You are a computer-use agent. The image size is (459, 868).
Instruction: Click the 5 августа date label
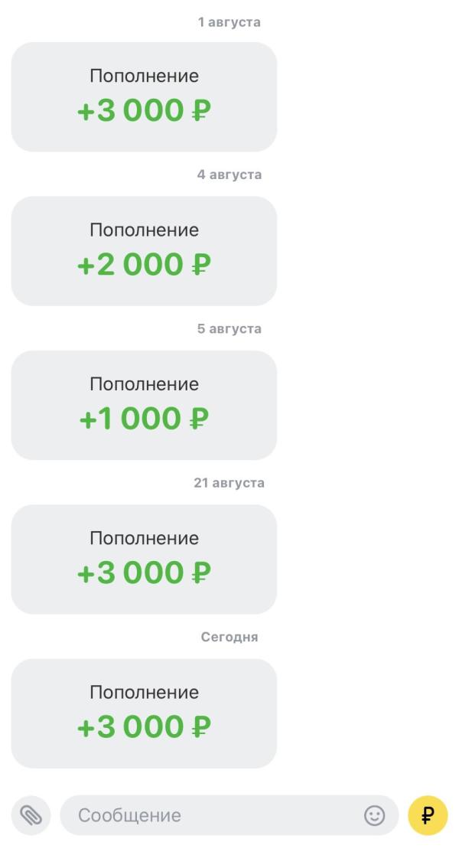pyautogui.click(x=229, y=329)
